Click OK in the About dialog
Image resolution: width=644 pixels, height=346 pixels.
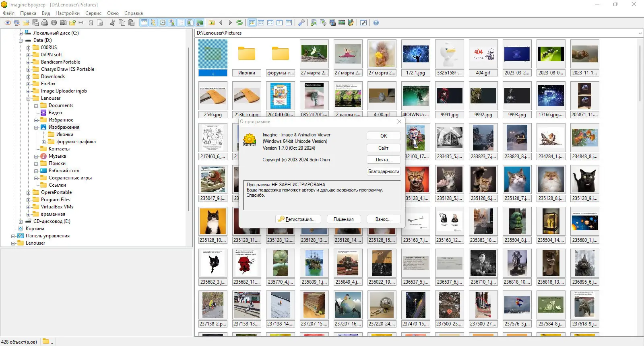coord(384,136)
